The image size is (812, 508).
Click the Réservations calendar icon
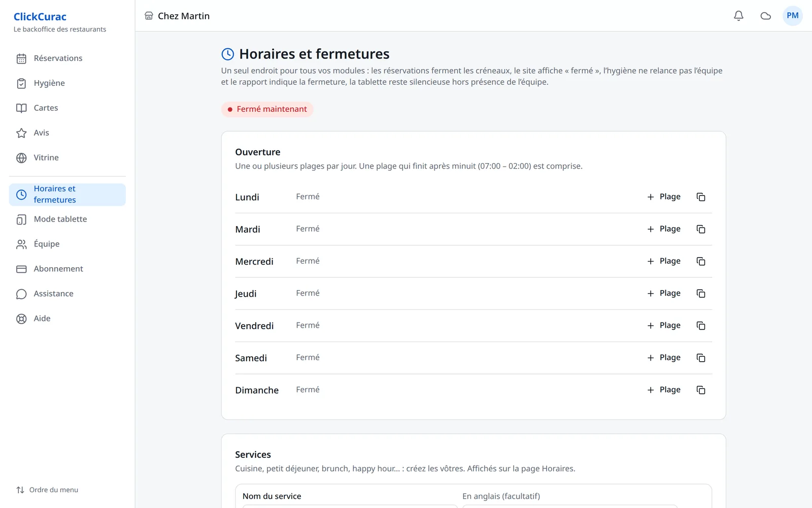21,58
